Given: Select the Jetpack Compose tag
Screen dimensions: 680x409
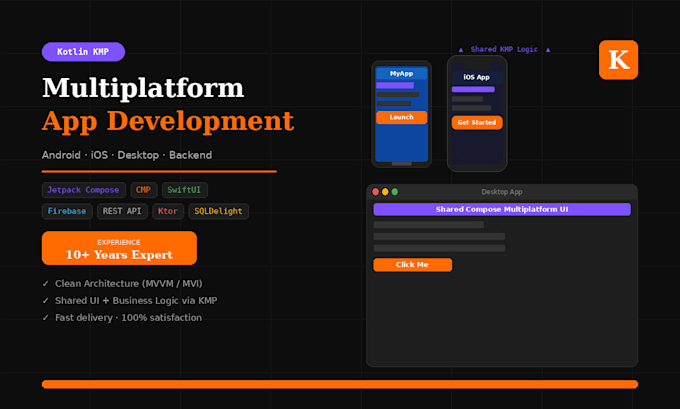Looking at the screenshot, I should 84,190.
